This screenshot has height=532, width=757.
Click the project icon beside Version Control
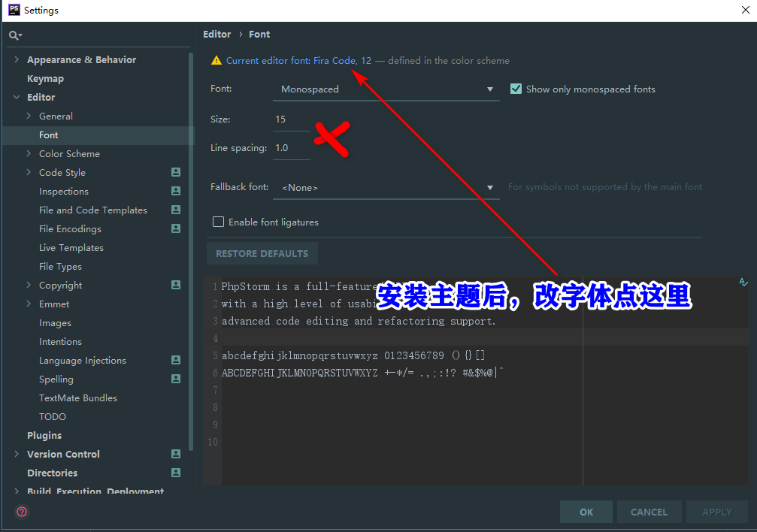pos(176,455)
